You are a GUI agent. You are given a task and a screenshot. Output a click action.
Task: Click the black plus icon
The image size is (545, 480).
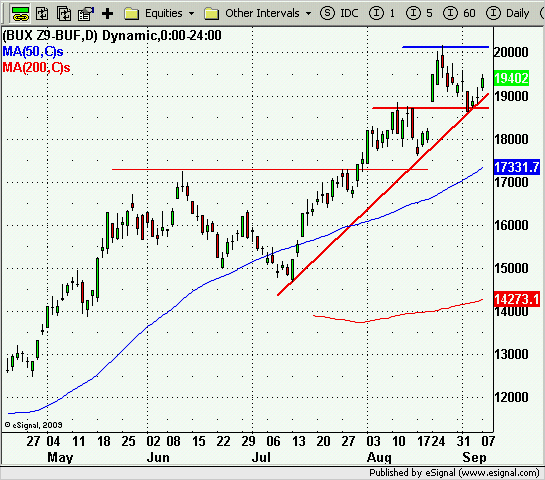107,14
